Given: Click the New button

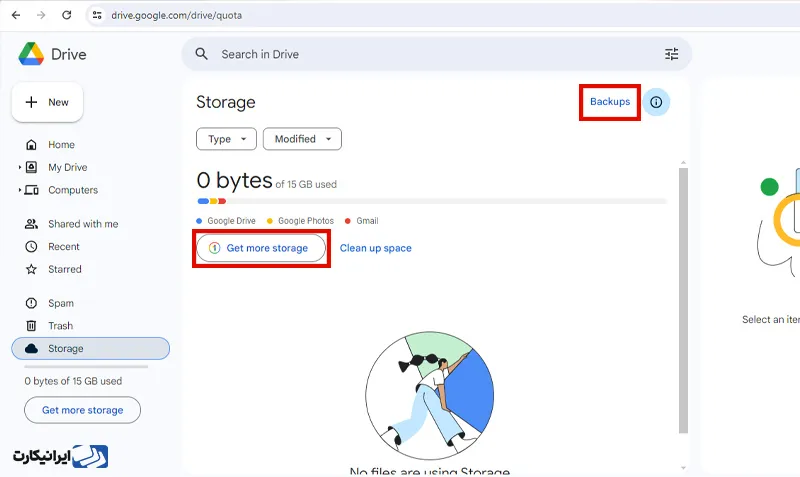Looking at the screenshot, I should pyautogui.click(x=47, y=102).
